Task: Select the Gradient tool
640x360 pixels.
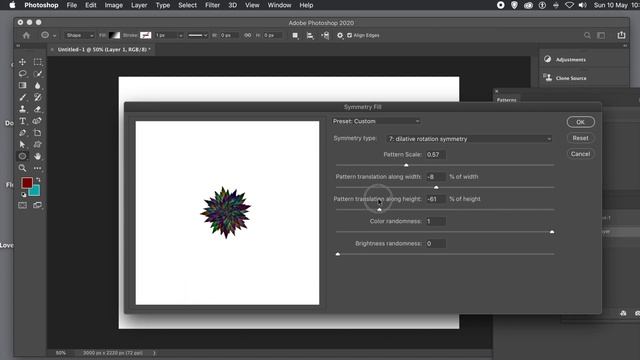Action: (x=22, y=85)
